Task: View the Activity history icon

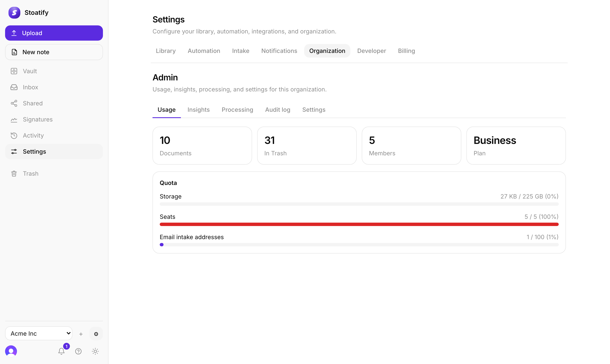Action: 14,136
